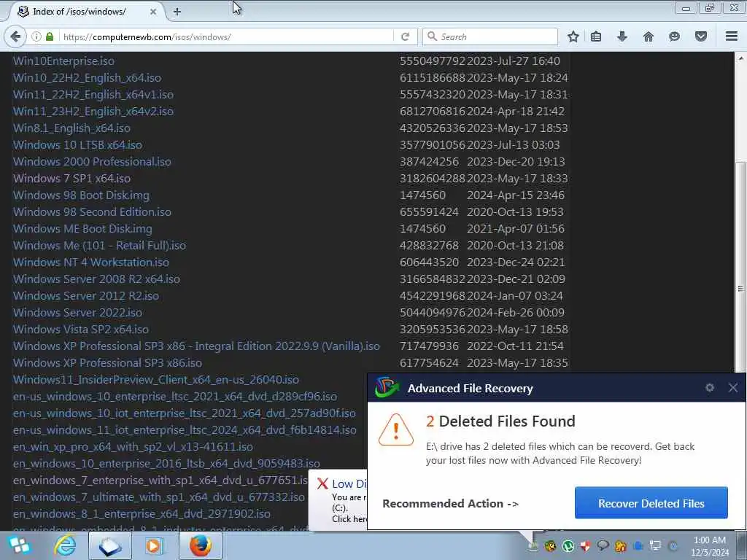This screenshot has height=560, width=747.
Task: Open the downloads arrow icon
Action: tap(622, 36)
